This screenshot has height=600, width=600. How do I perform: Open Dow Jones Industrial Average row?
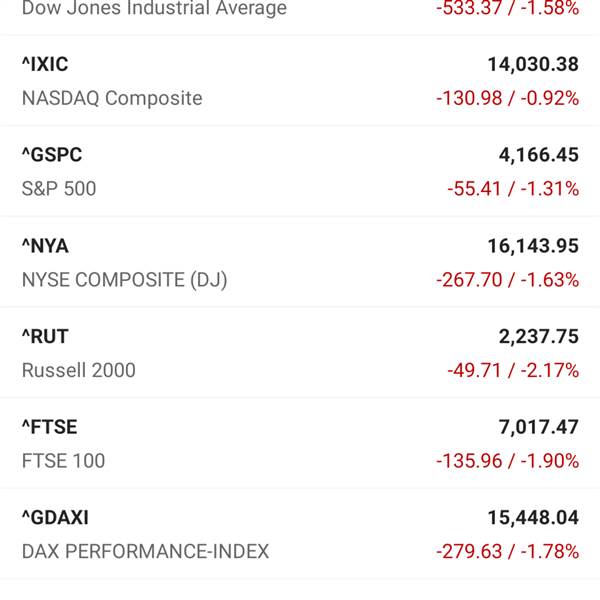pos(300,17)
